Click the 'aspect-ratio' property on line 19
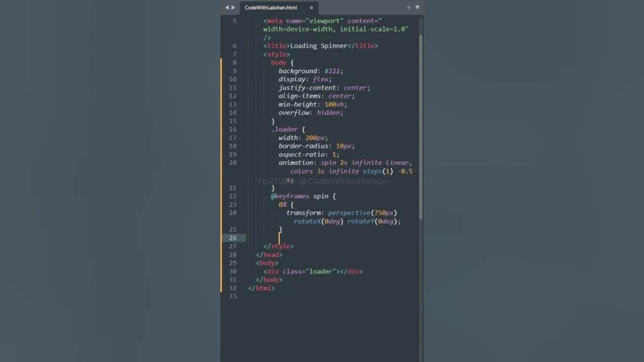This screenshot has height=362, width=644. click(x=301, y=154)
